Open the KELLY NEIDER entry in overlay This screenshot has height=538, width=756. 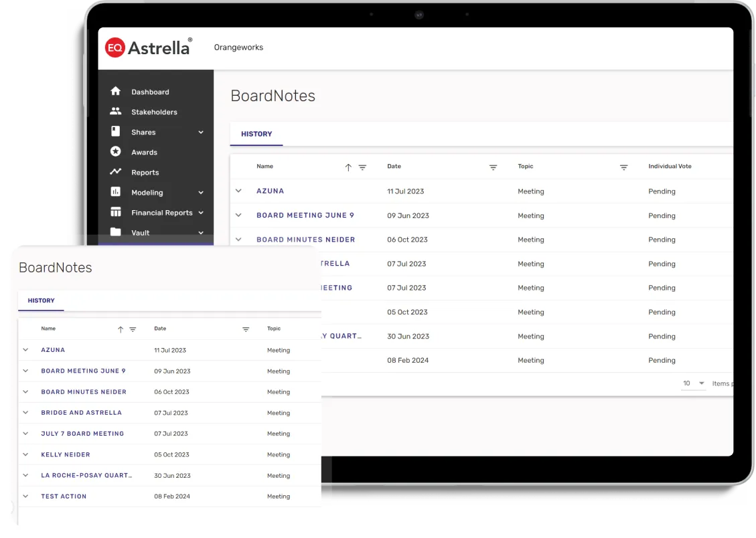tap(65, 454)
